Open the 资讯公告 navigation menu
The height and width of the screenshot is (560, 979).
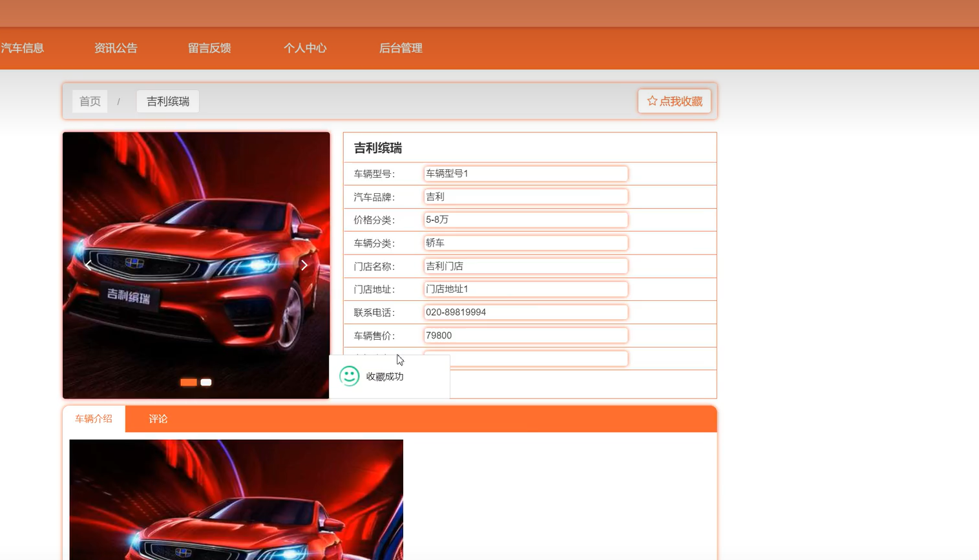[x=116, y=48]
